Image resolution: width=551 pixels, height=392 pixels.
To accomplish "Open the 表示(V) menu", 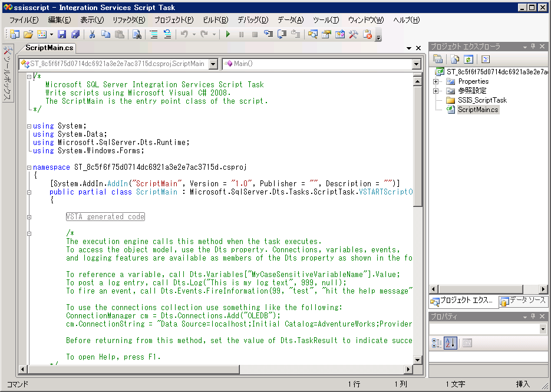I will pos(92,20).
